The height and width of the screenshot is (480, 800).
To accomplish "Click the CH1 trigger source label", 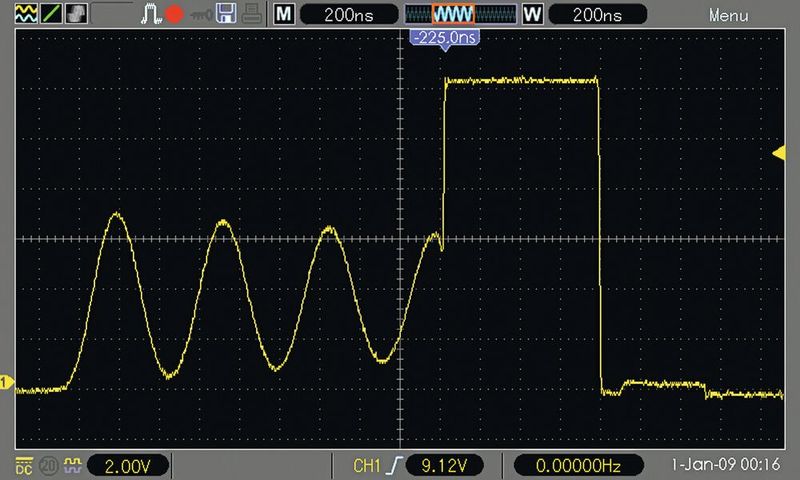I will click(x=368, y=465).
